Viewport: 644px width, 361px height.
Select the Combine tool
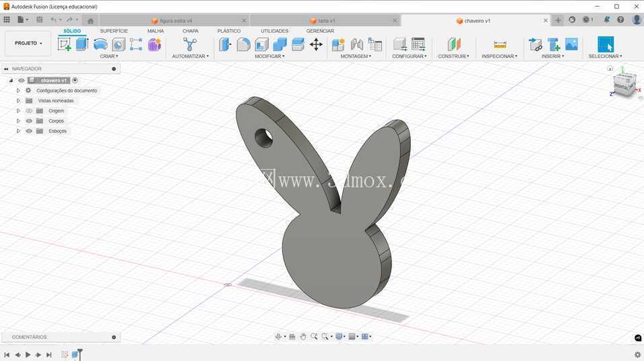pyautogui.click(x=280, y=44)
